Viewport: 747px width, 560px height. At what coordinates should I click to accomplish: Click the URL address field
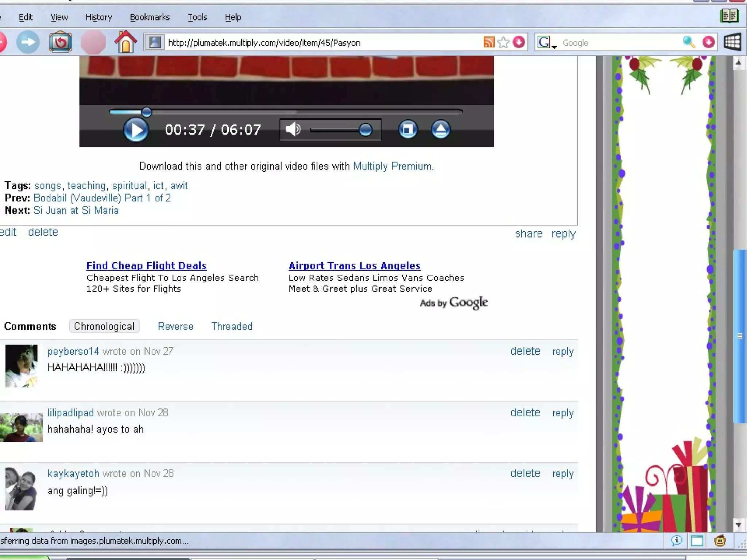pyautogui.click(x=321, y=43)
